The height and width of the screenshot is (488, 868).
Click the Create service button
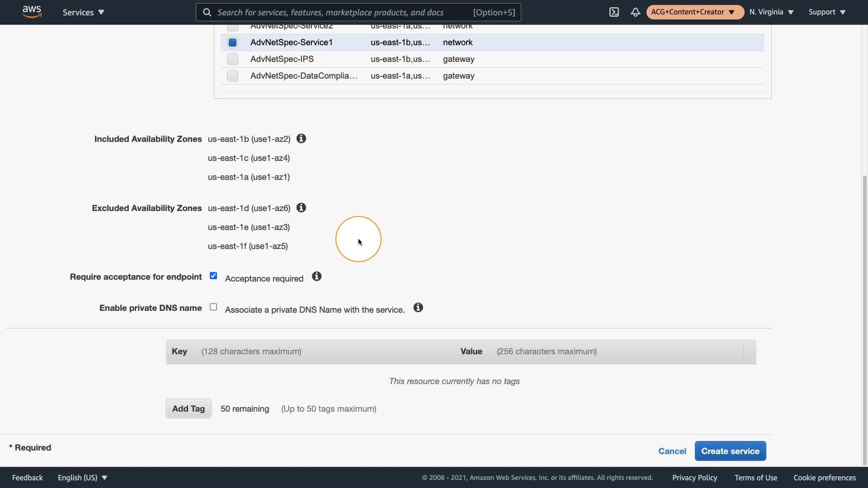(730, 451)
